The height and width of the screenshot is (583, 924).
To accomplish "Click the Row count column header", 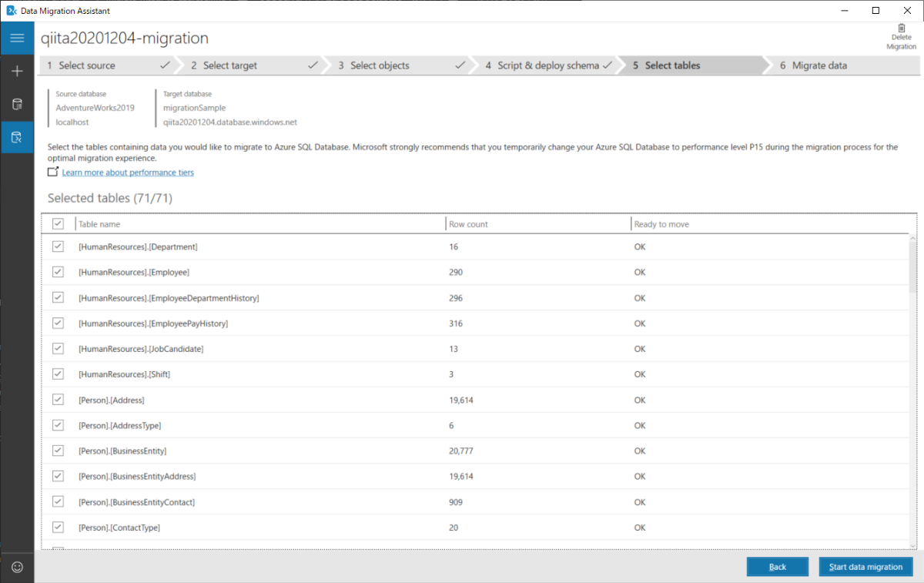I will point(537,224).
